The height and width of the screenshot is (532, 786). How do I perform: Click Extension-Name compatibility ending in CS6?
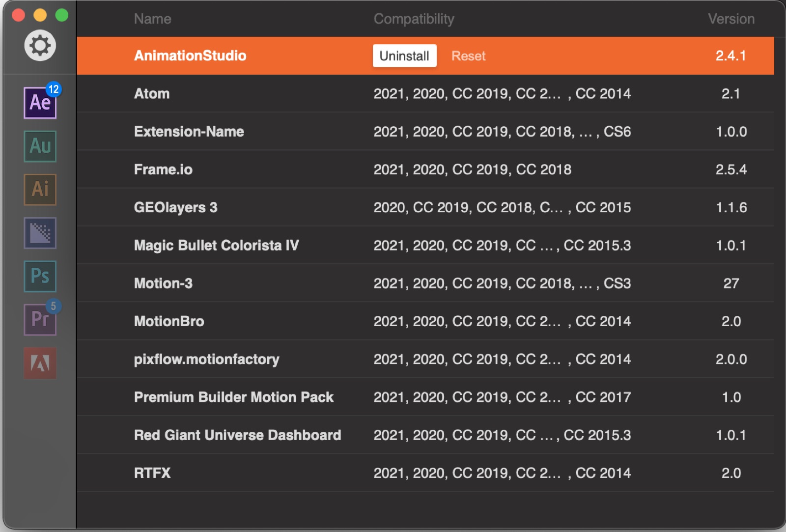pos(502,132)
